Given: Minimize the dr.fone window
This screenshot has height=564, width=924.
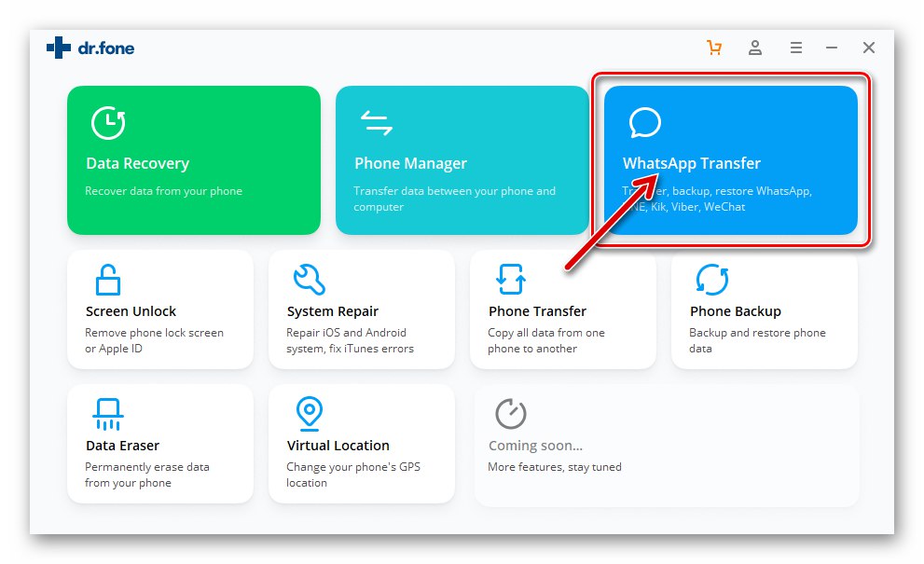Looking at the screenshot, I should coord(832,48).
